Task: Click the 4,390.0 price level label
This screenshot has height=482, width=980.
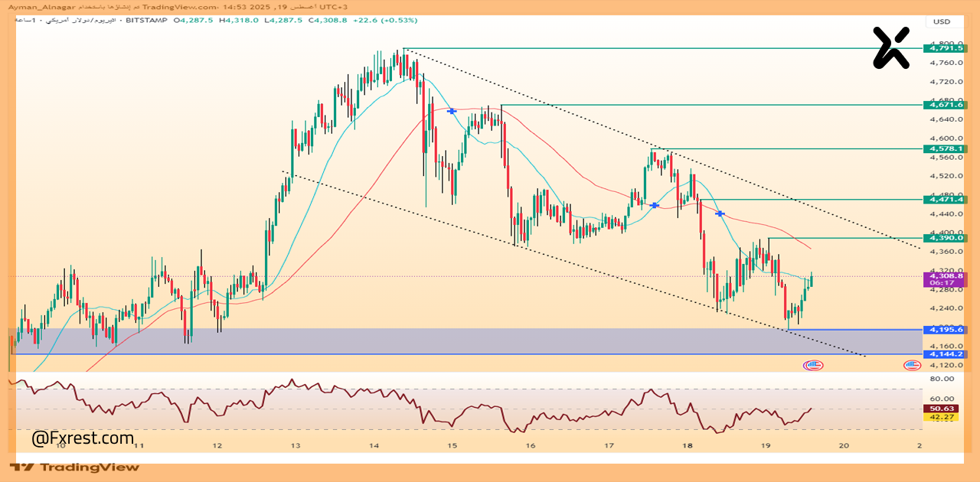Action: click(946, 238)
